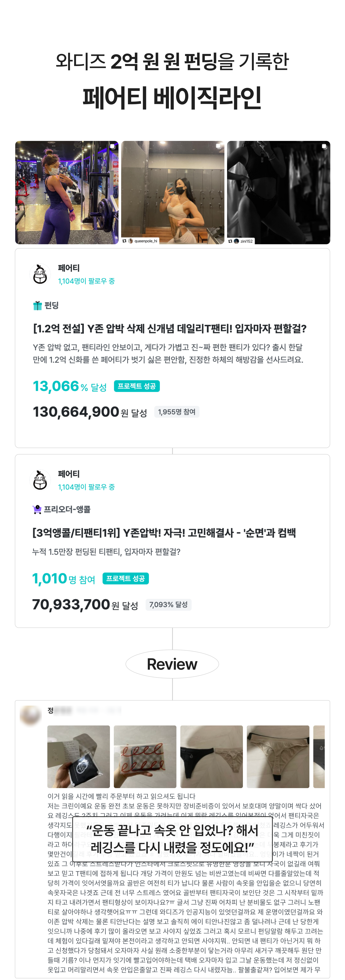345x980 pixels.
Task: Open the '[1.2억 전설] Y존 압박 삭제' project title
Action: click(169, 329)
